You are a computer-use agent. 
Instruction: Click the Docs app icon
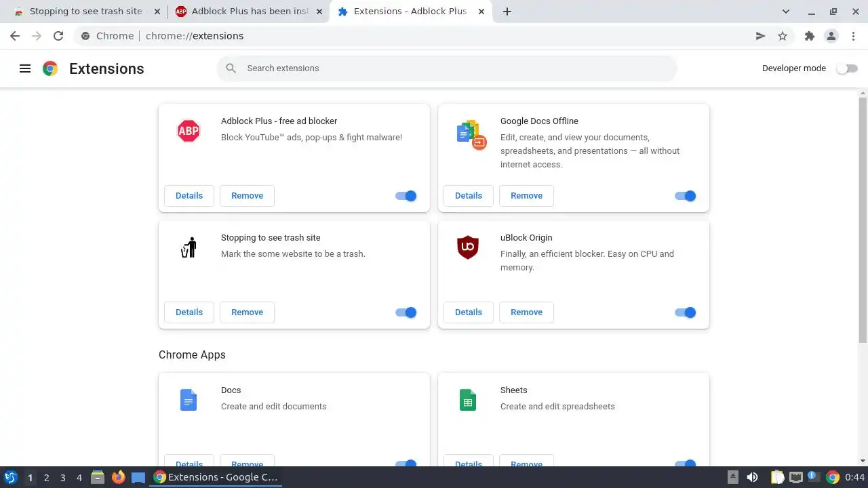click(x=189, y=400)
